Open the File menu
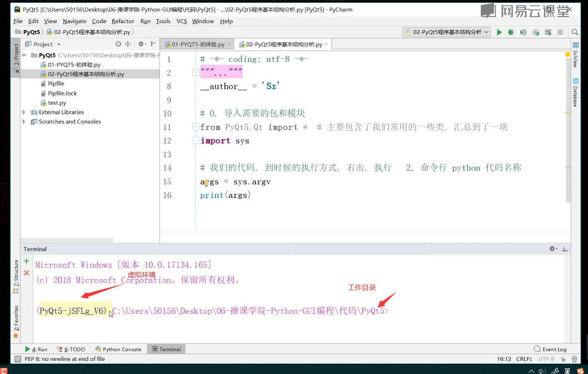 18,21
